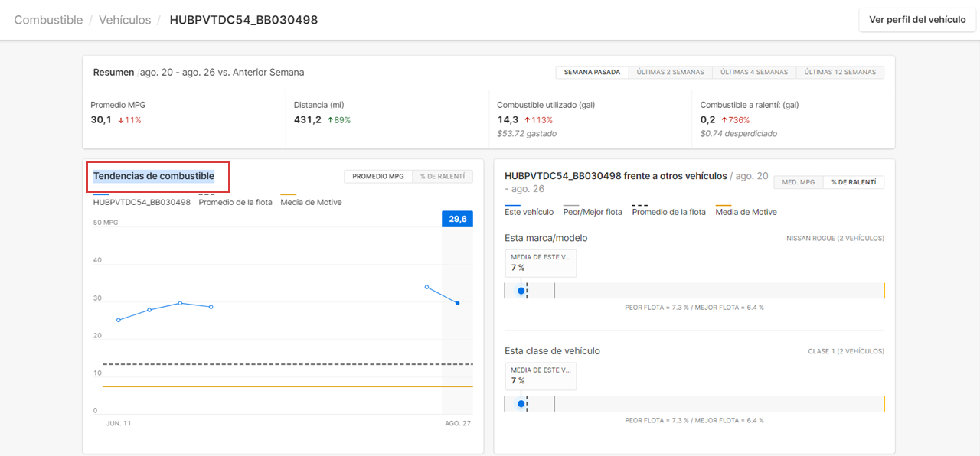The height and width of the screenshot is (456, 980).
Task: Click the blue '29,6' value tooltip
Action: pyautogui.click(x=457, y=218)
